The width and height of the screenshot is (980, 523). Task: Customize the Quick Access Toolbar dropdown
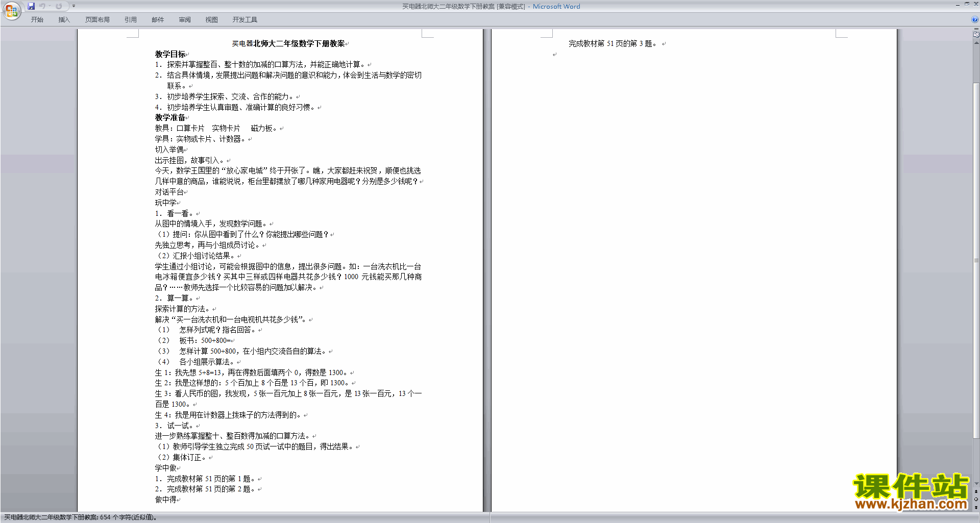[73, 6]
